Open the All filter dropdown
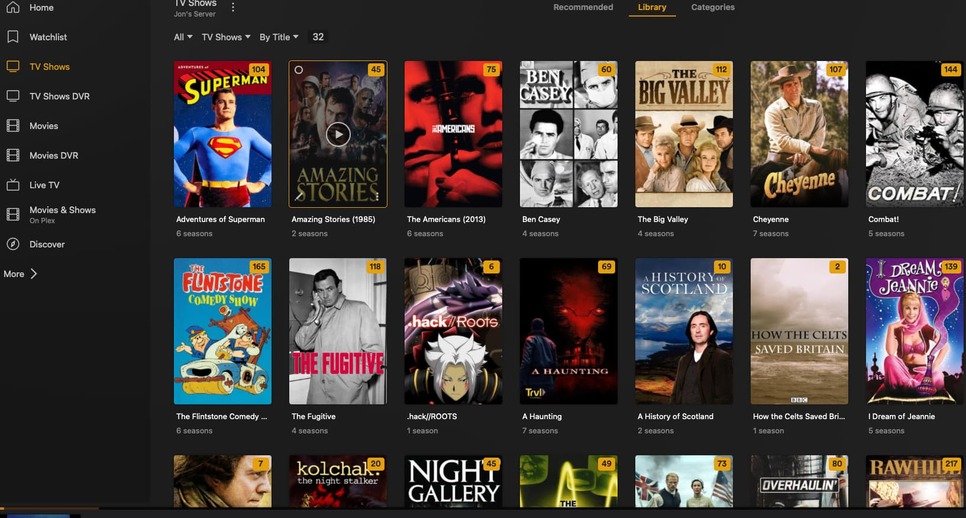The width and height of the screenshot is (966, 518). point(183,37)
